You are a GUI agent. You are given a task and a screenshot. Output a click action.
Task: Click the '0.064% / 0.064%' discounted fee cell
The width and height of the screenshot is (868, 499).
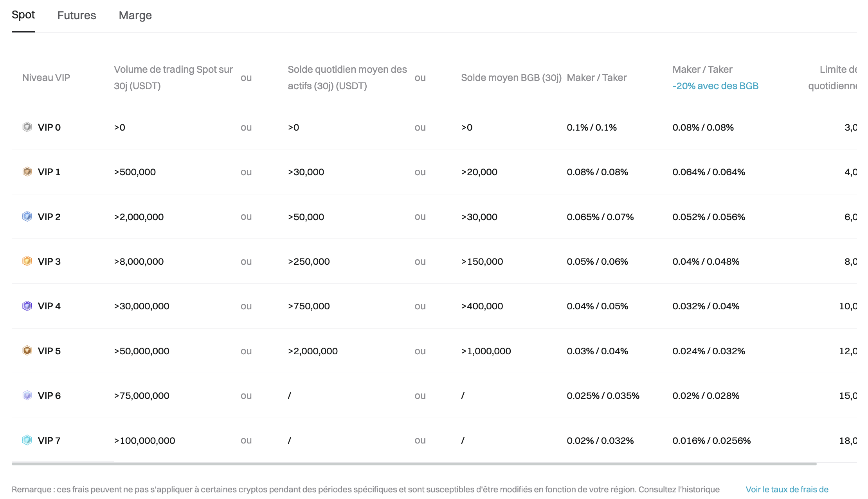[x=709, y=172]
